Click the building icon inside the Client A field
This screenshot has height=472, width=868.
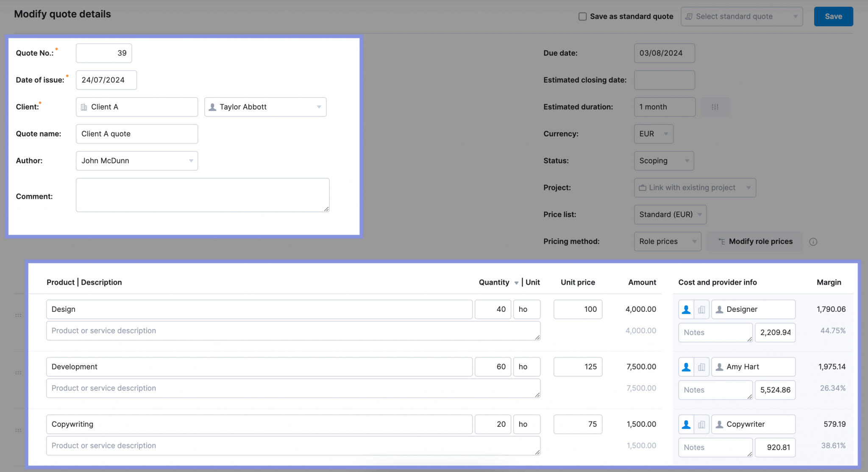point(84,107)
